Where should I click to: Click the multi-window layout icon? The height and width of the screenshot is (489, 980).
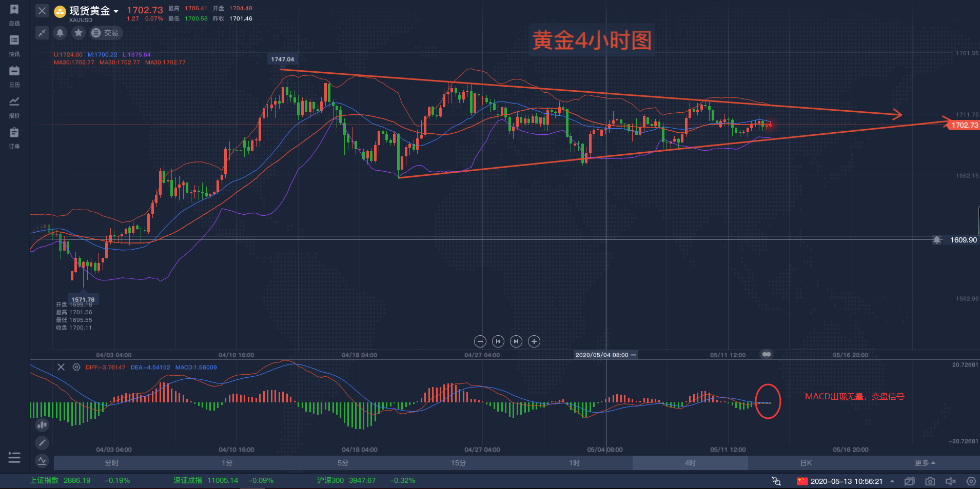(x=910, y=481)
